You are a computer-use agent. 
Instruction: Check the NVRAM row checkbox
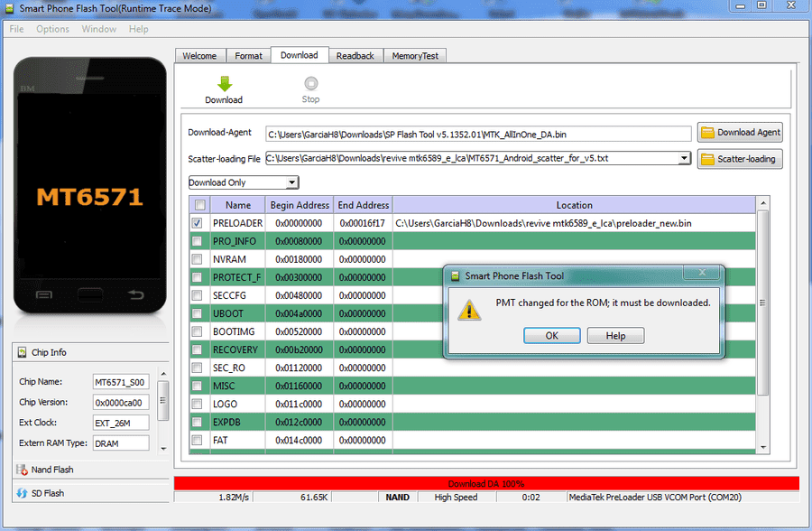coord(197,259)
